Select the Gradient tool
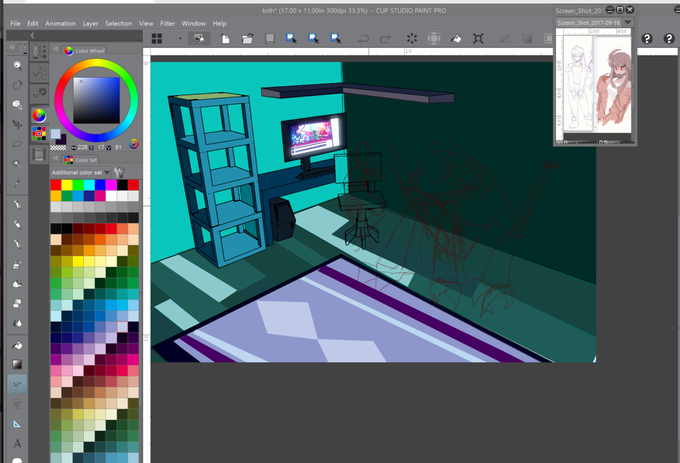 pos(17,365)
